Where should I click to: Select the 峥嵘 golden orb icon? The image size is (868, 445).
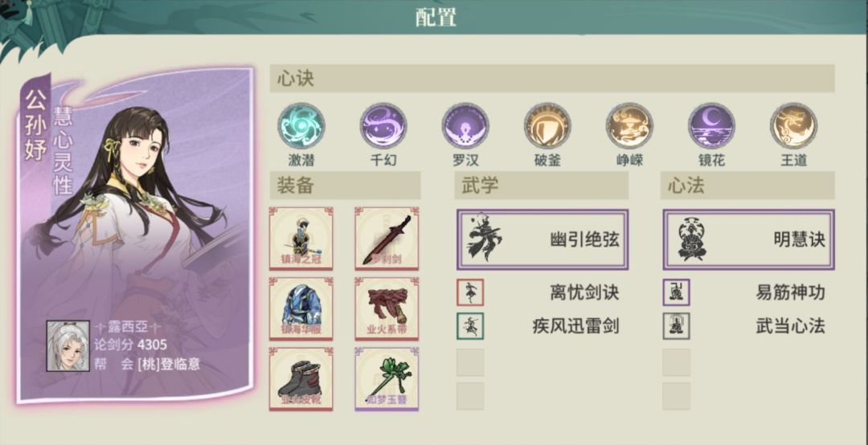tap(629, 125)
